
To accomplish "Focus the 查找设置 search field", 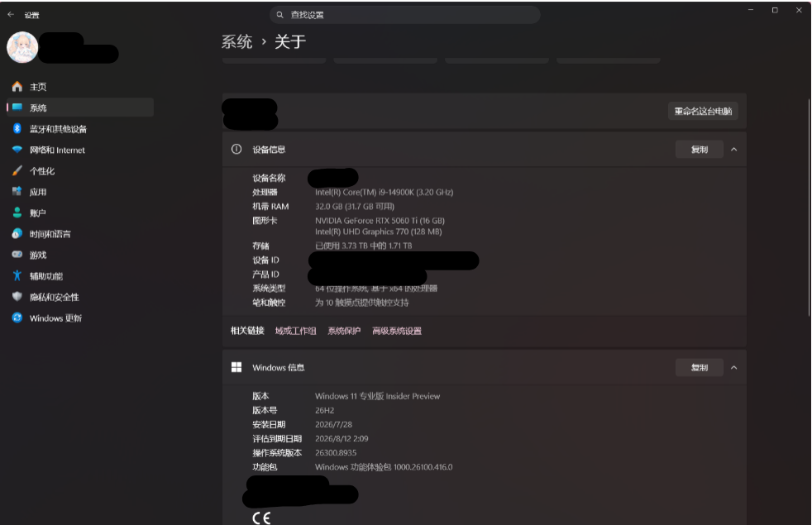I will click(404, 15).
